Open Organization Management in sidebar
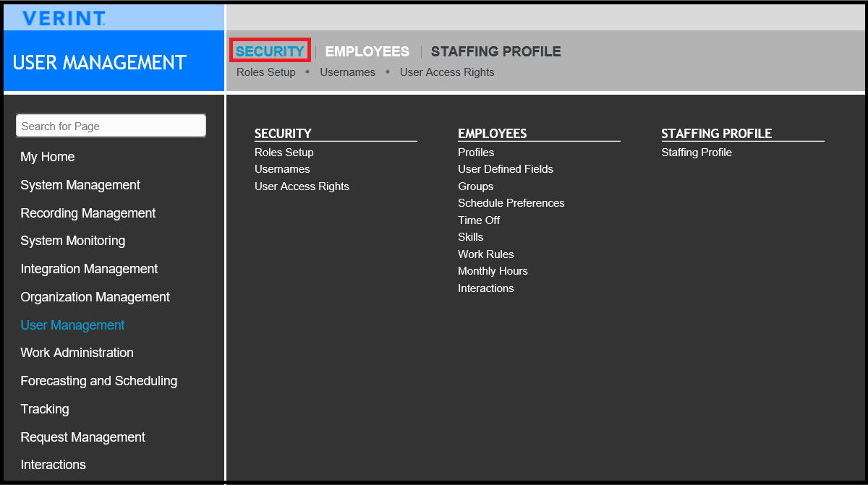This screenshot has height=485, width=868. coord(95,297)
